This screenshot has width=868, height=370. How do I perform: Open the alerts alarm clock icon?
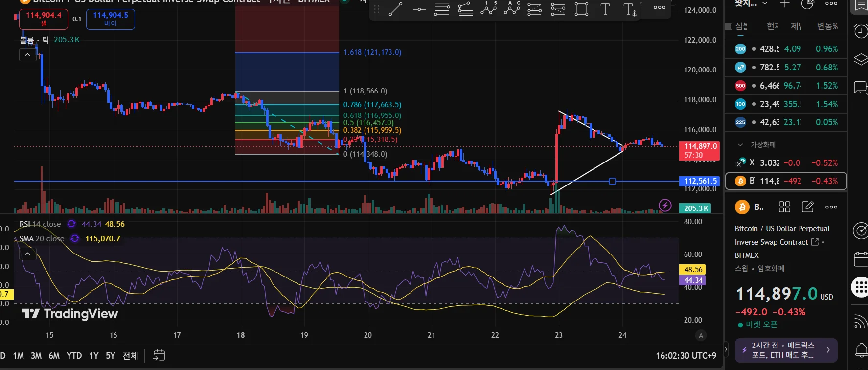pos(860,31)
